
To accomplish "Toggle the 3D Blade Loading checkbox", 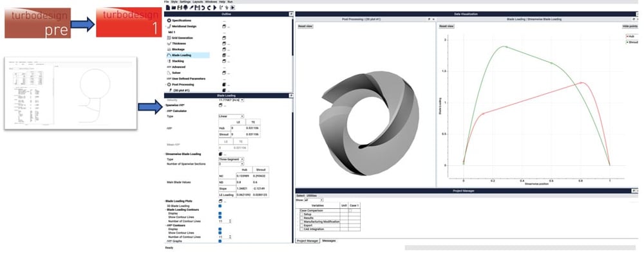I will [220, 206].
